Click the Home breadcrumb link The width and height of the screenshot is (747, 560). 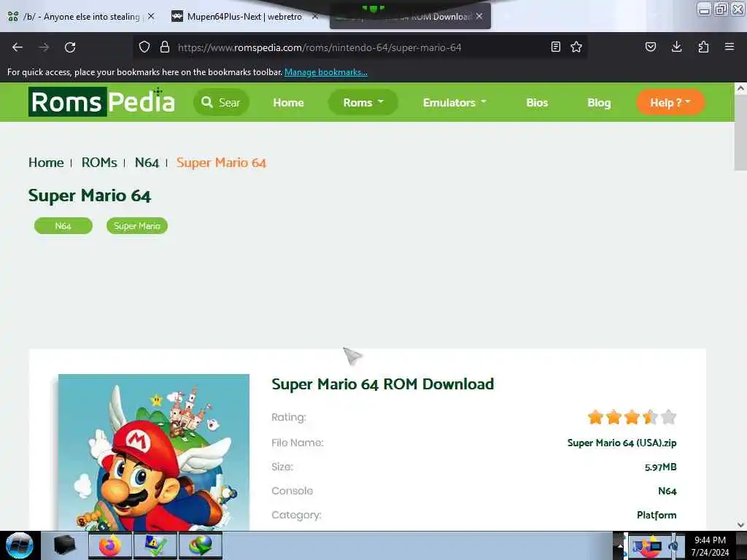(x=46, y=163)
